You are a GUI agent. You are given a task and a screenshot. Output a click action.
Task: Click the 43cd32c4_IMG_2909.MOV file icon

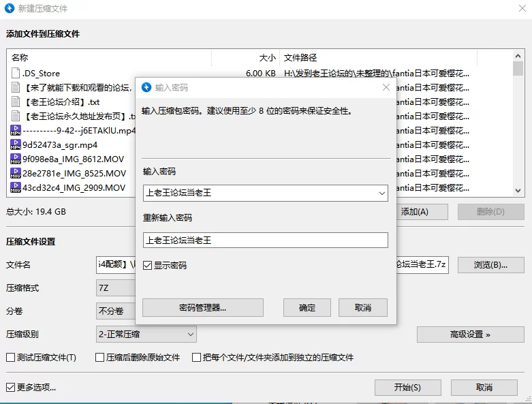point(16,187)
